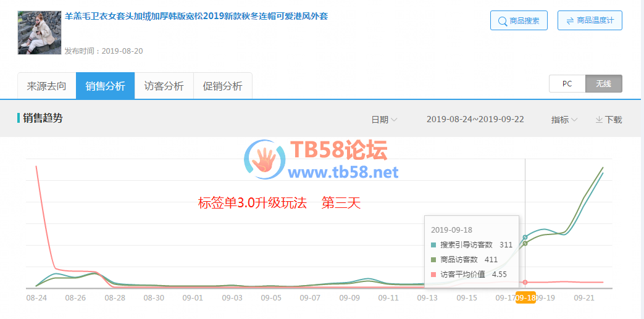Switch to 无线 view
Screen dimensions: 644x319
click(603, 84)
